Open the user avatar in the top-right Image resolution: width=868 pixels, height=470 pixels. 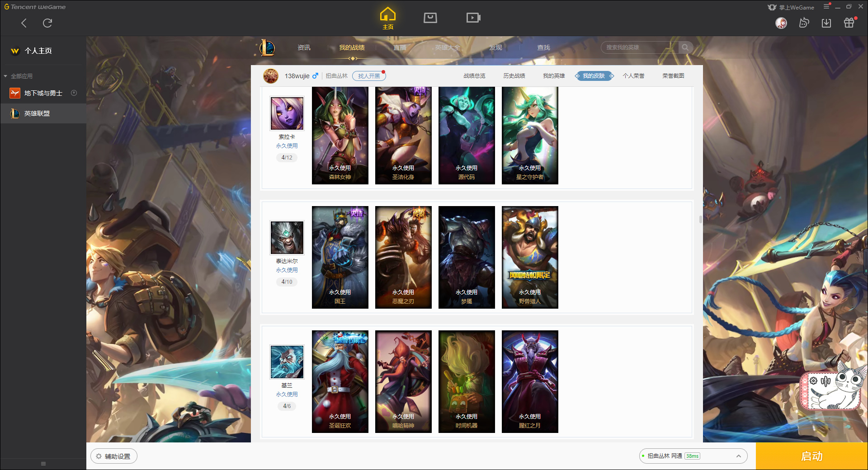pos(781,23)
